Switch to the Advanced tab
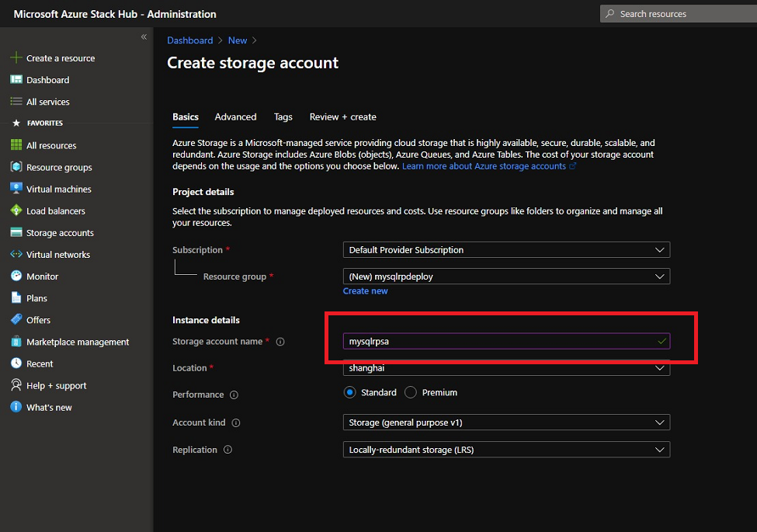Screen dimensions: 757x532 tap(235, 116)
